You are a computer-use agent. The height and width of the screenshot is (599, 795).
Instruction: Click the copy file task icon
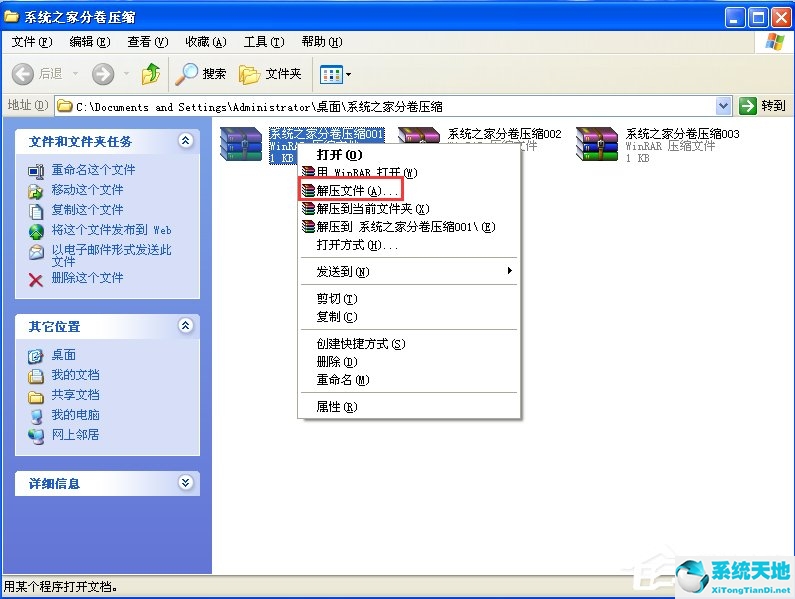coord(36,211)
